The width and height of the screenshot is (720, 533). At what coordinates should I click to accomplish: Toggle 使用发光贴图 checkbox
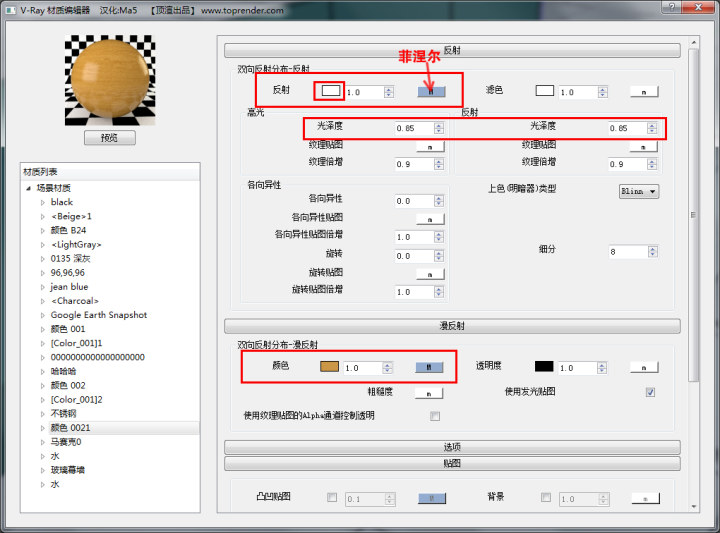click(650, 392)
